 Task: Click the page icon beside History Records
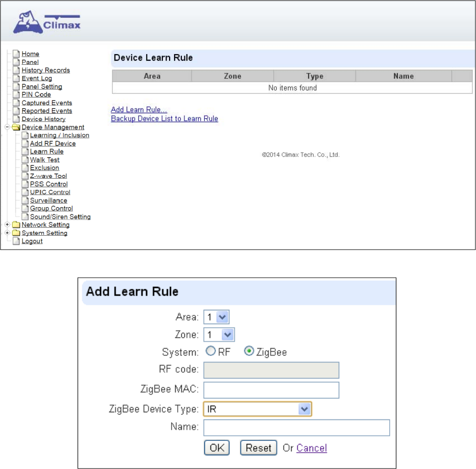[x=16, y=70]
